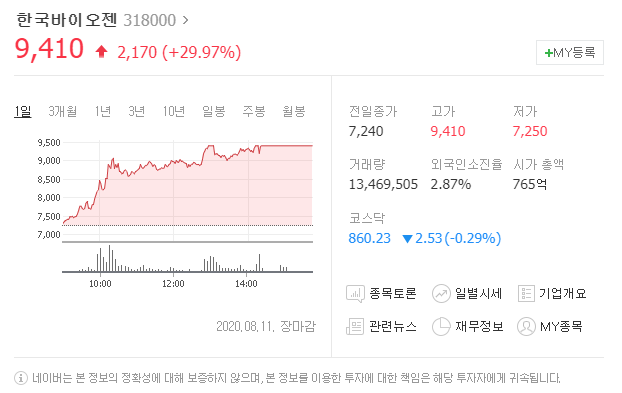Show the 10년 chart view
The height and width of the screenshot is (393, 622).
[x=174, y=111]
